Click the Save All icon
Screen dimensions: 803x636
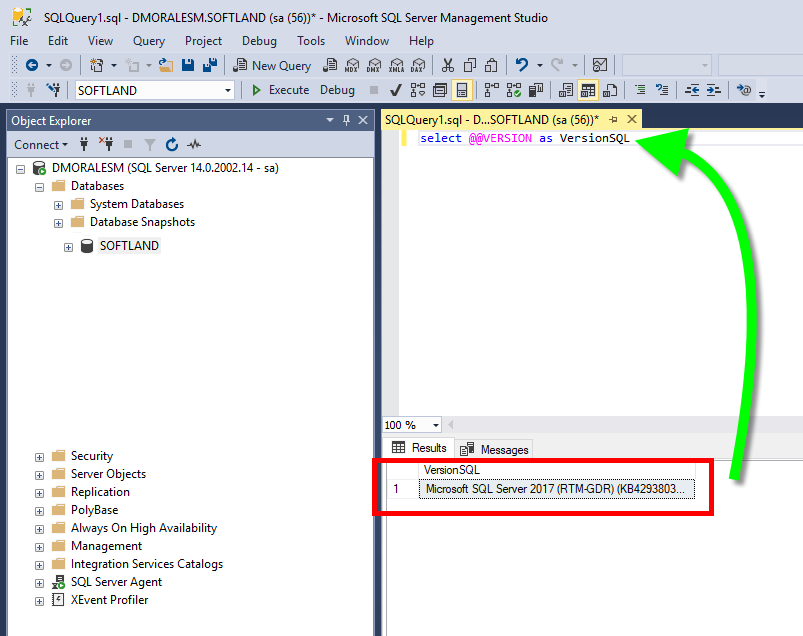click(210, 65)
